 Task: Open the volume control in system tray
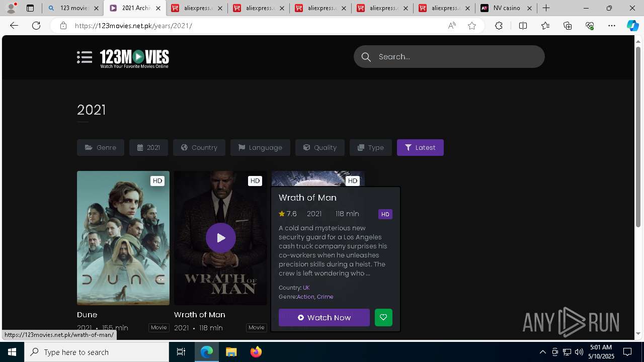(579, 352)
